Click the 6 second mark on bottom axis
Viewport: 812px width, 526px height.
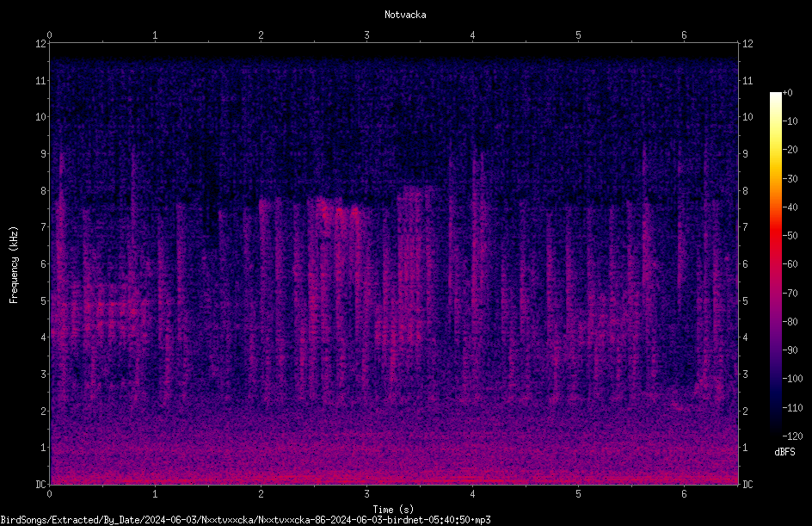tap(684, 494)
